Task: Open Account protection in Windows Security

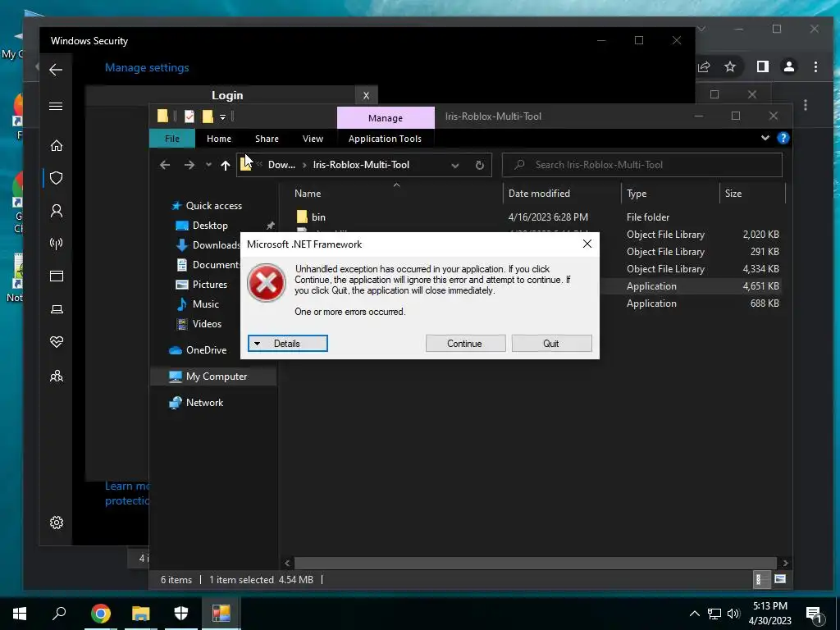Action: tap(57, 211)
